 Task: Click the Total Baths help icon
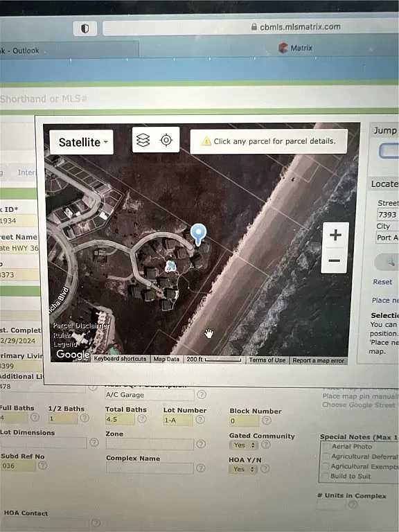(142, 419)
